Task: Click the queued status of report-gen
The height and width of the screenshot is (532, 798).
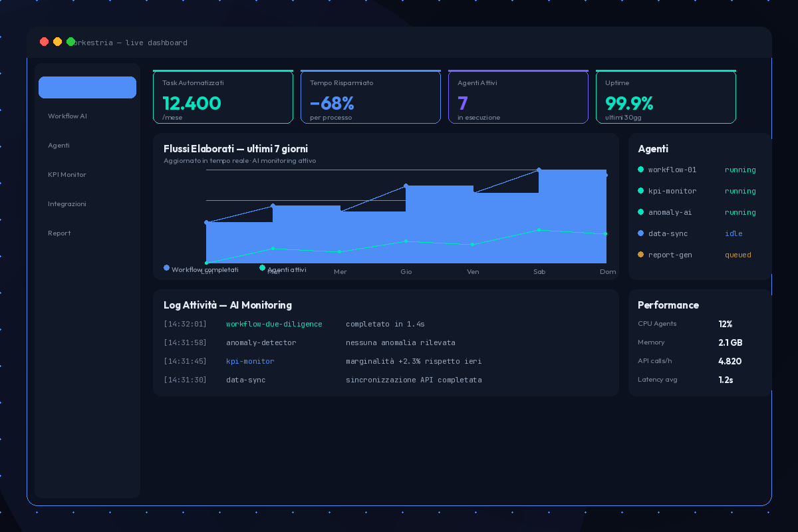Action: pyautogui.click(x=738, y=255)
